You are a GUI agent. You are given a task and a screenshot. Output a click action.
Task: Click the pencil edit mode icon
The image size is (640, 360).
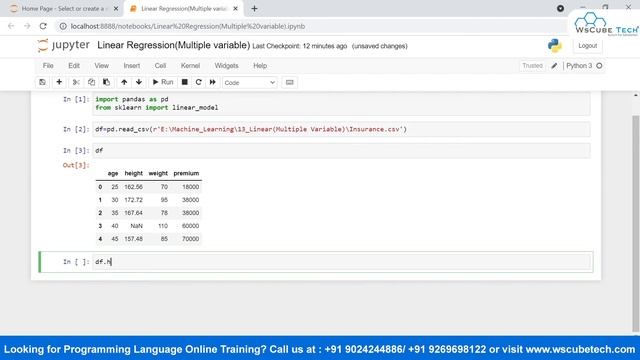click(554, 66)
